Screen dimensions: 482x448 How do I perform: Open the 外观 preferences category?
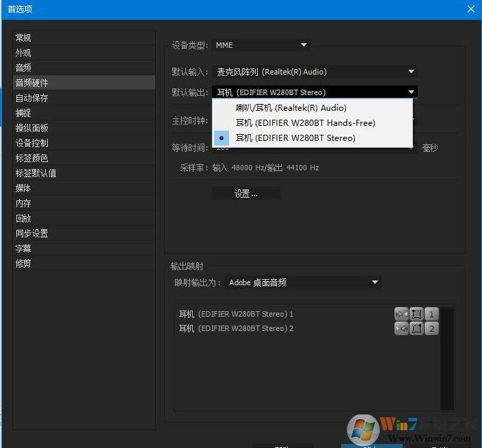pyautogui.click(x=84, y=53)
